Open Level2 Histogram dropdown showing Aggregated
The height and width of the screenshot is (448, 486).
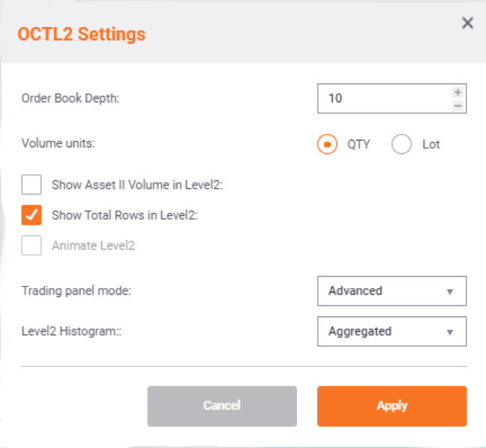click(x=391, y=331)
